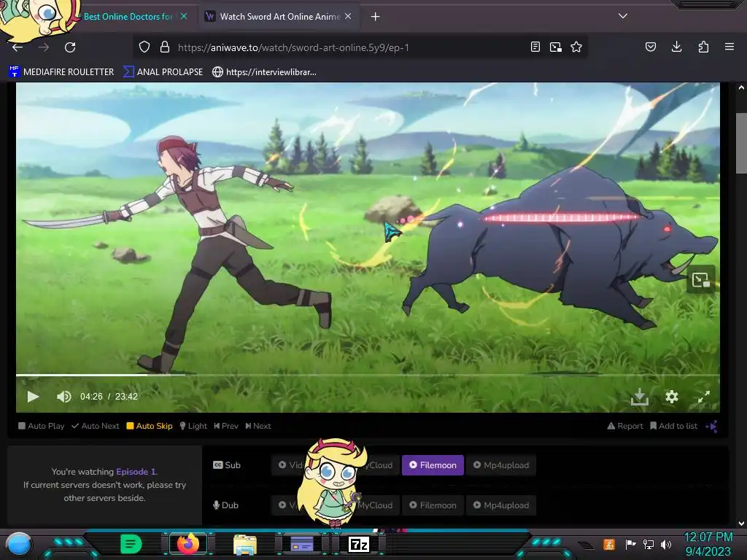Click the video progress bar
The width and height of the screenshot is (747, 560).
point(368,376)
